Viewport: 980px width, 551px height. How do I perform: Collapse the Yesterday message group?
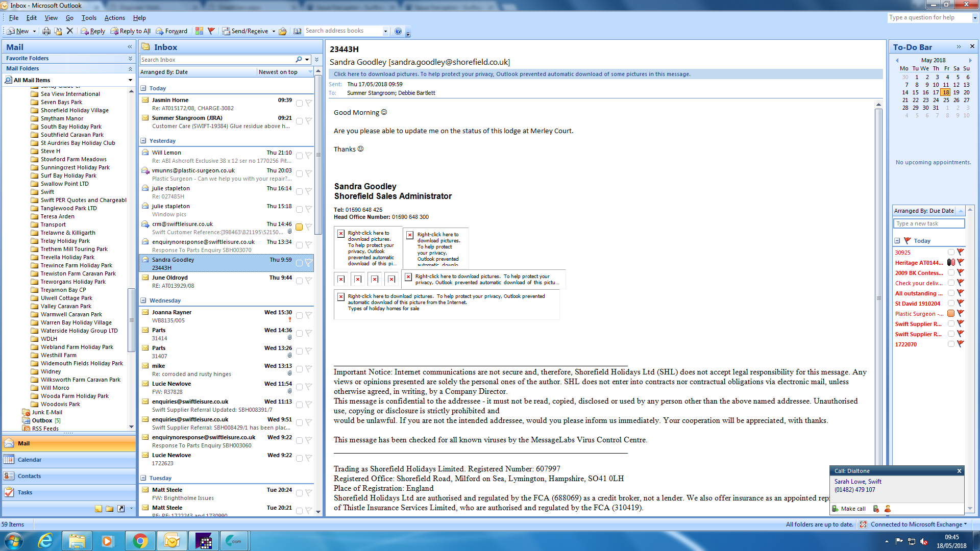[x=144, y=141]
